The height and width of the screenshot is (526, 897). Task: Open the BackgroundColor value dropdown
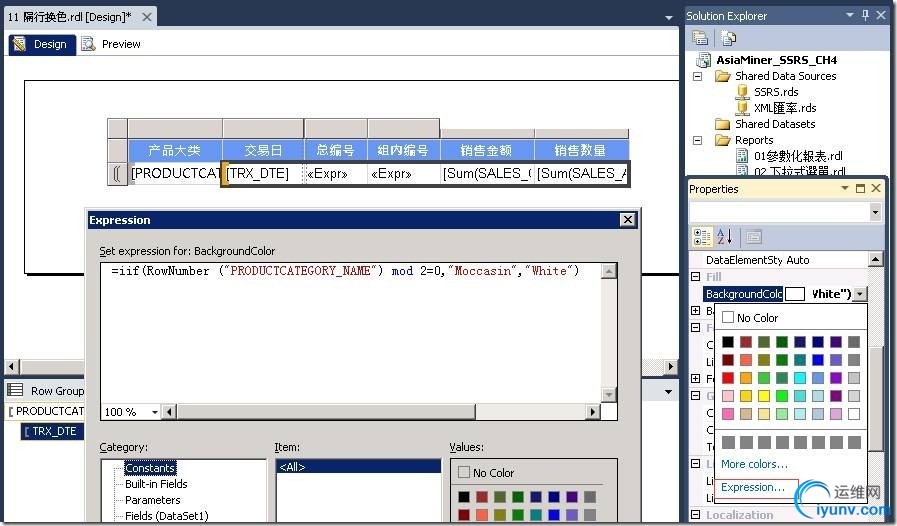pyautogui.click(x=860, y=294)
